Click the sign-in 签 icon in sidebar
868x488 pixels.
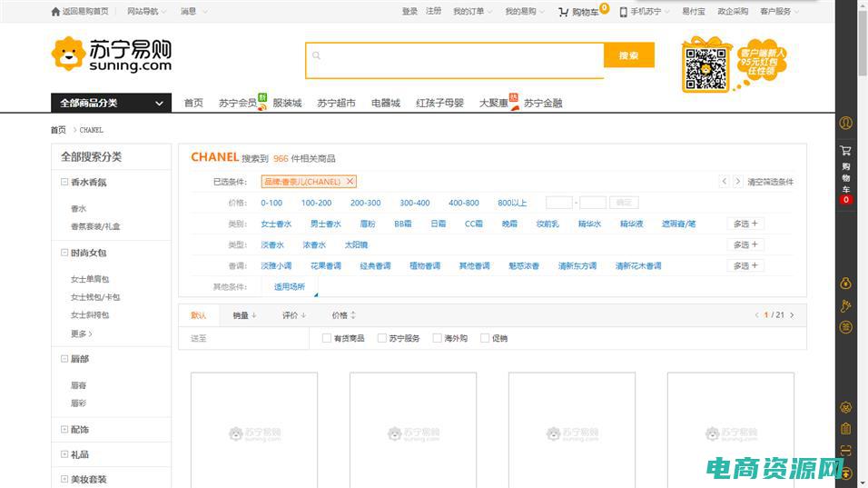[845, 327]
